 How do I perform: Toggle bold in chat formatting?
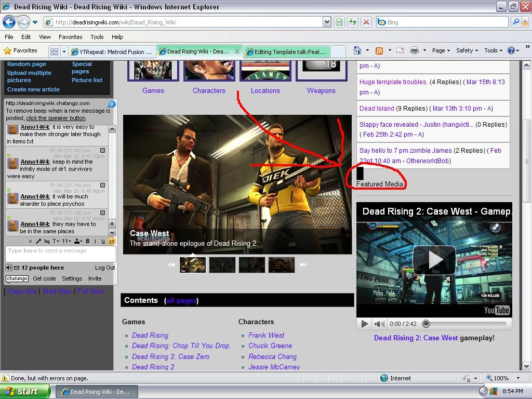(87, 241)
